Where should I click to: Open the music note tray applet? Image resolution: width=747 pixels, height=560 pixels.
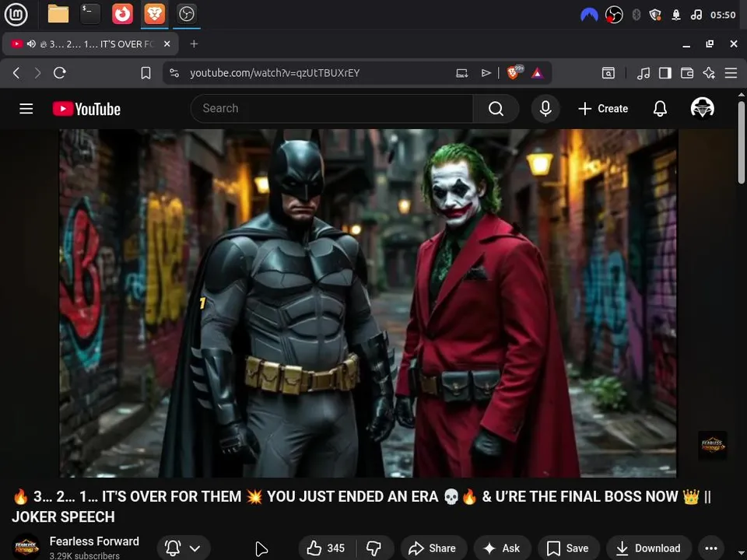point(696,16)
